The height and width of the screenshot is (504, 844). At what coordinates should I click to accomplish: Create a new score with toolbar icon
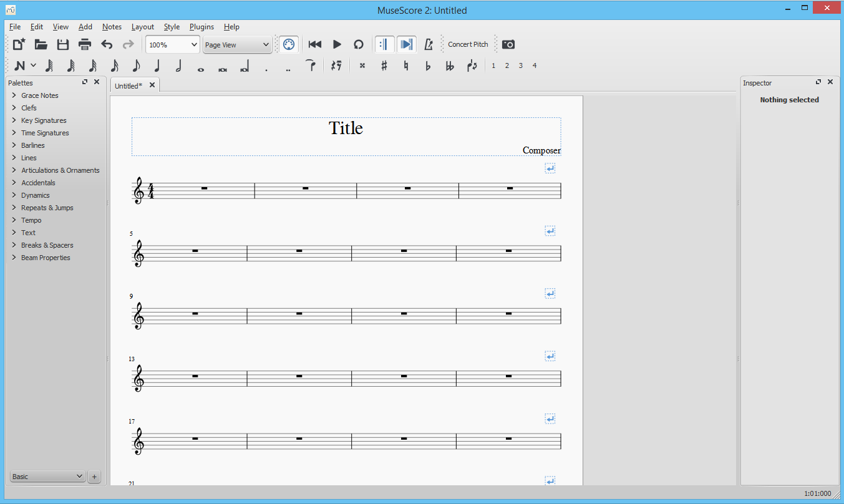click(19, 44)
